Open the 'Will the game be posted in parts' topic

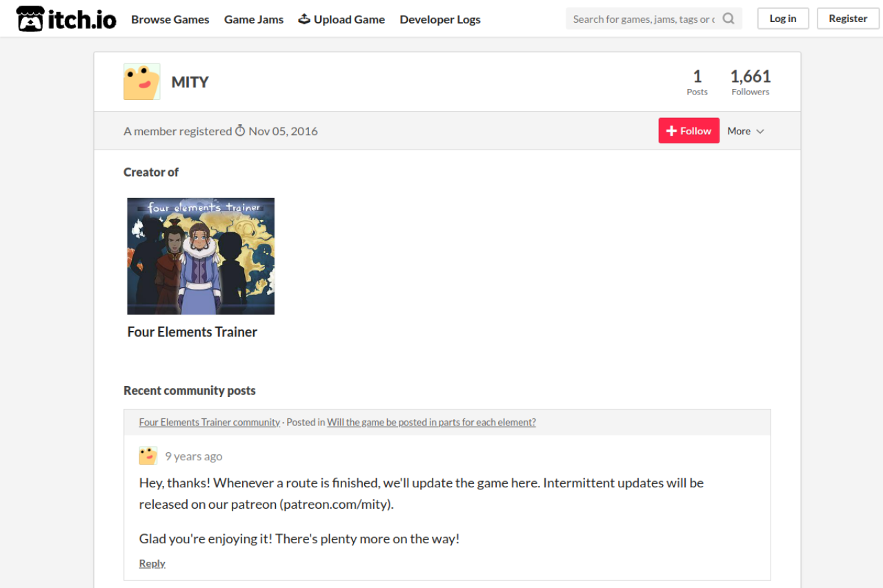(x=431, y=422)
